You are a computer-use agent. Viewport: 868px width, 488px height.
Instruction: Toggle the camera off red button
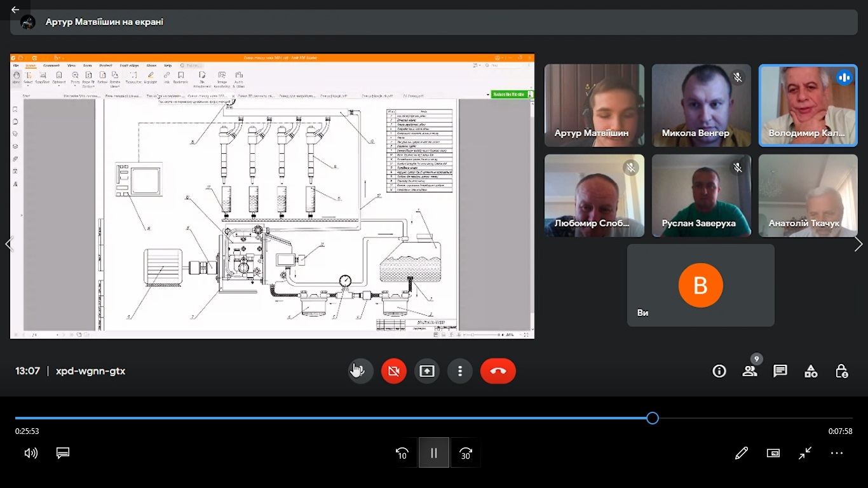394,371
